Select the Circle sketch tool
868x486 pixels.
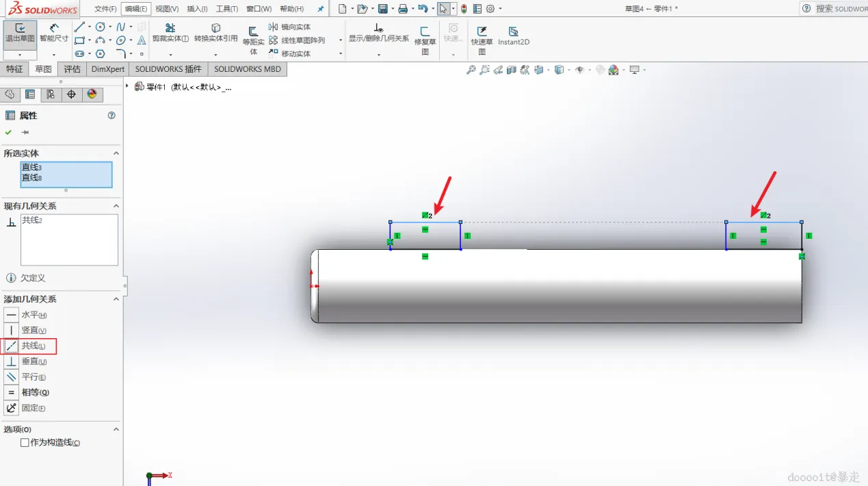click(x=101, y=27)
